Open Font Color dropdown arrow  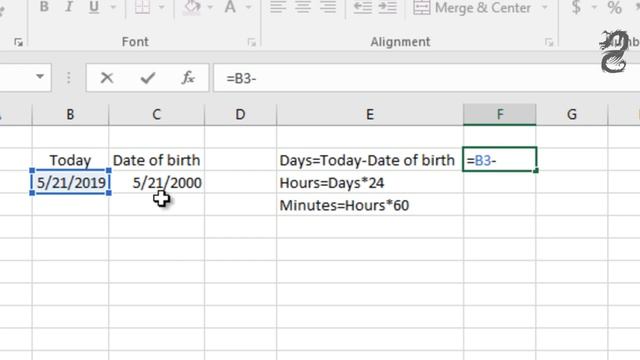click(x=248, y=7)
